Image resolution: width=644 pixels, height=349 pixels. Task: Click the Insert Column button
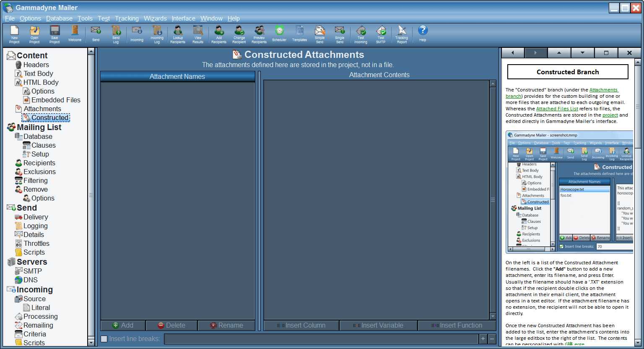pos(301,326)
